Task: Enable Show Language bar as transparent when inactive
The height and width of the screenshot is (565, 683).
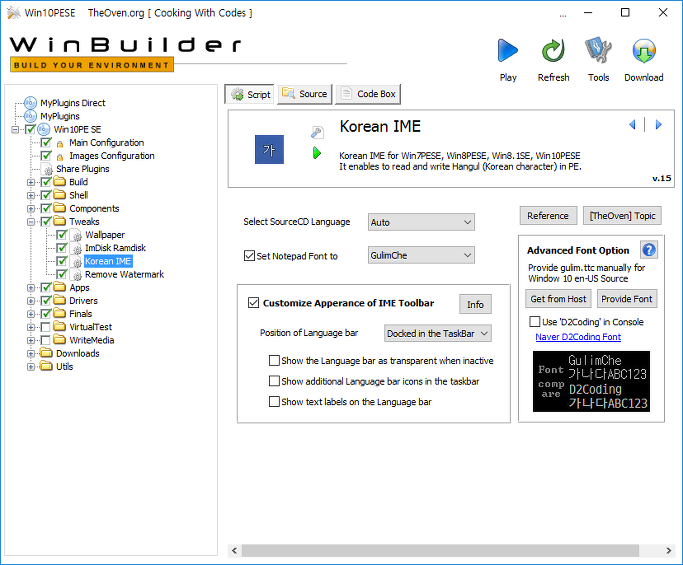Action: pos(274,361)
